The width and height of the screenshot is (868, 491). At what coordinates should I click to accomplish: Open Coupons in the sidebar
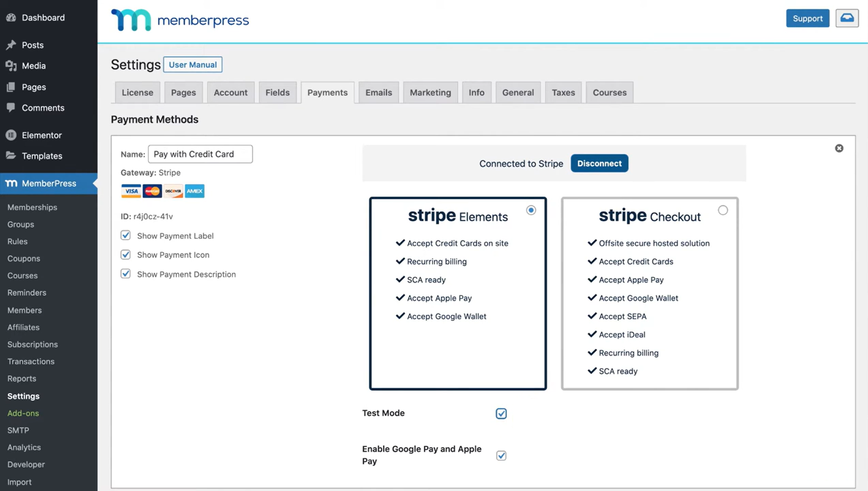pyautogui.click(x=24, y=258)
